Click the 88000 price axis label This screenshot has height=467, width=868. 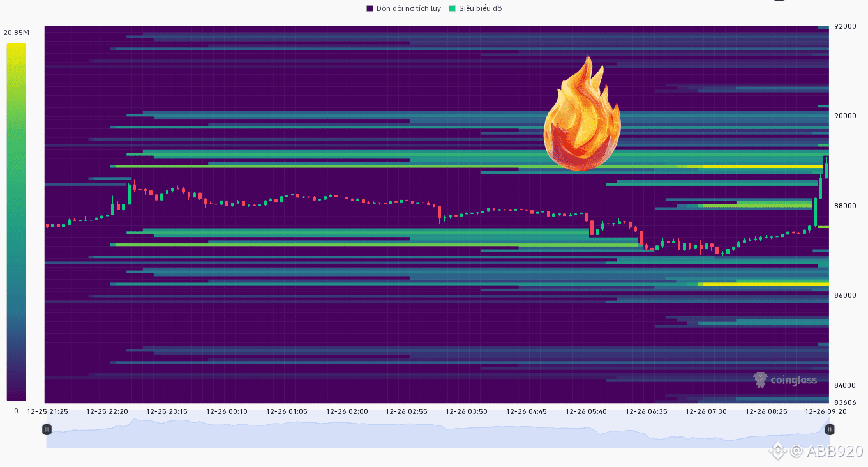(x=846, y=206)
